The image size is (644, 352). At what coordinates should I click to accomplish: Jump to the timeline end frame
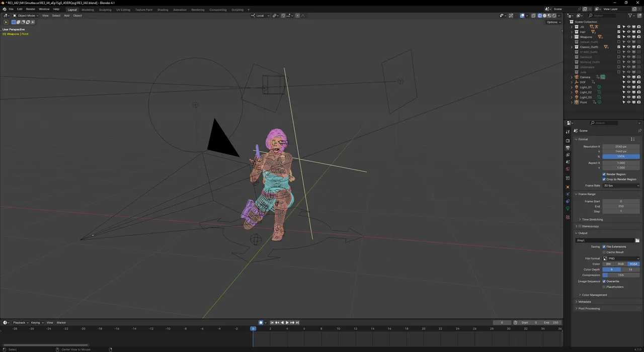point(297,322)
